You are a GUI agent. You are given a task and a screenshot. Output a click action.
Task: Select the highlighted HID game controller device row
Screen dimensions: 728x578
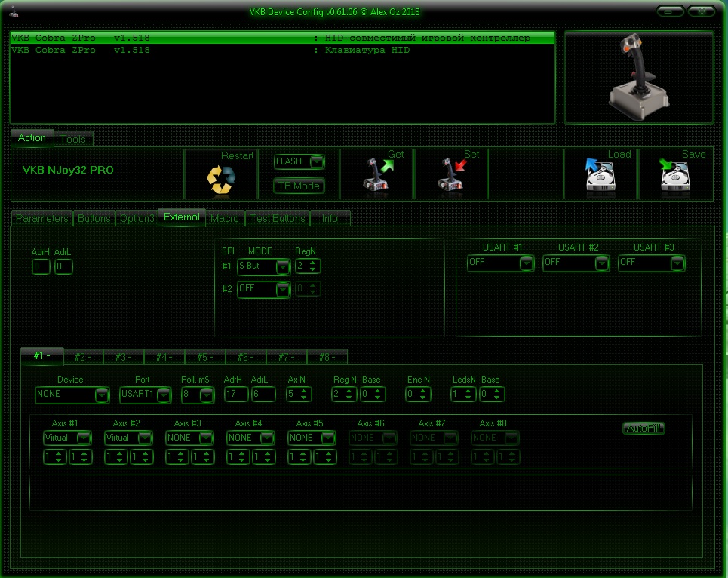282,38
